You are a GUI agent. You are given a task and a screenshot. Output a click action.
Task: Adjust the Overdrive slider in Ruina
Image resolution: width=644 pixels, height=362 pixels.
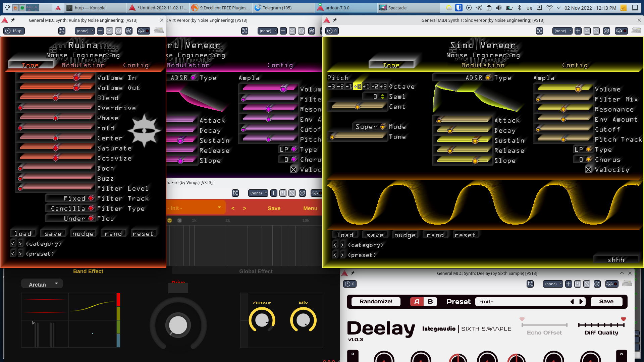(55, 108)
